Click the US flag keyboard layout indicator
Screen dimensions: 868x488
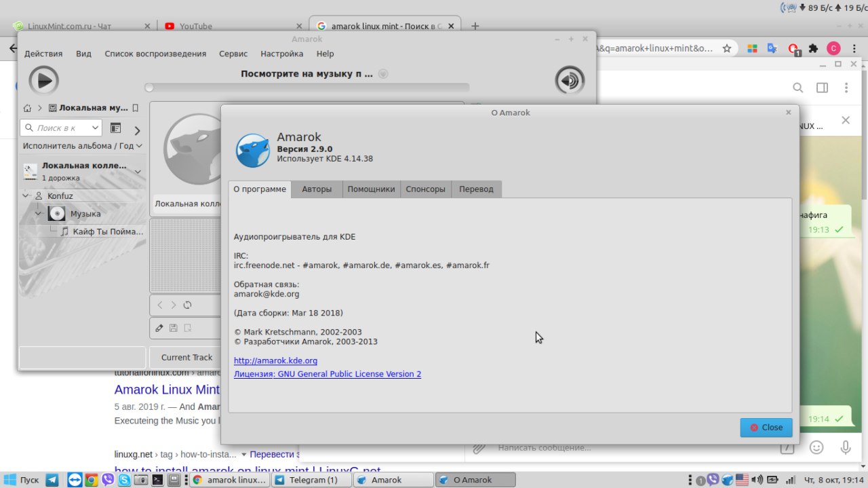coord(742,480)
